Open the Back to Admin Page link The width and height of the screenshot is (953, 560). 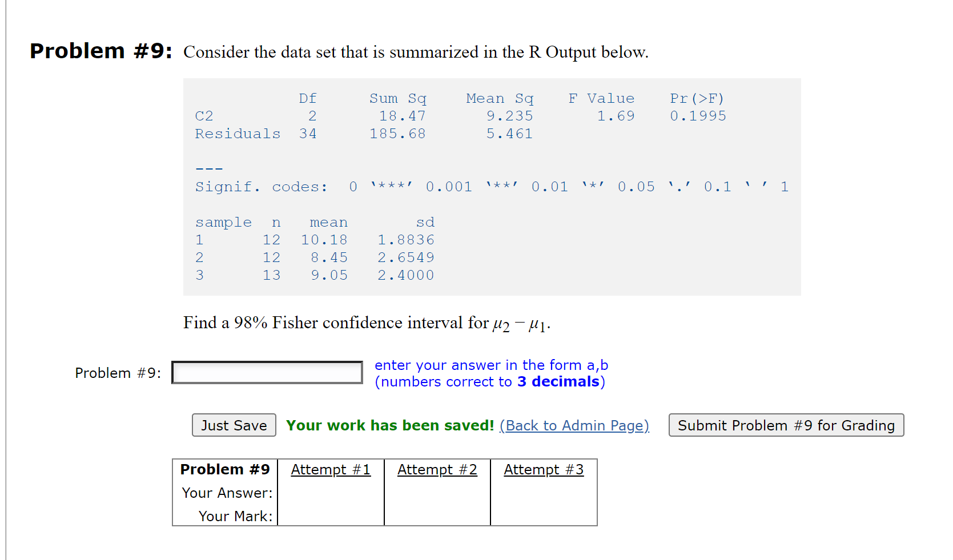coord(573,425)
